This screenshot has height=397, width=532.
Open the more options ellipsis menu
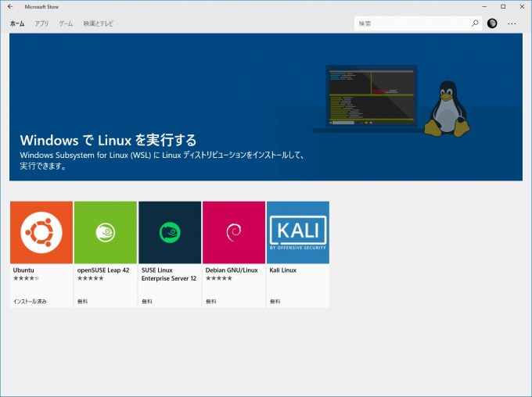pyautogui.click(x=512, y=23)
